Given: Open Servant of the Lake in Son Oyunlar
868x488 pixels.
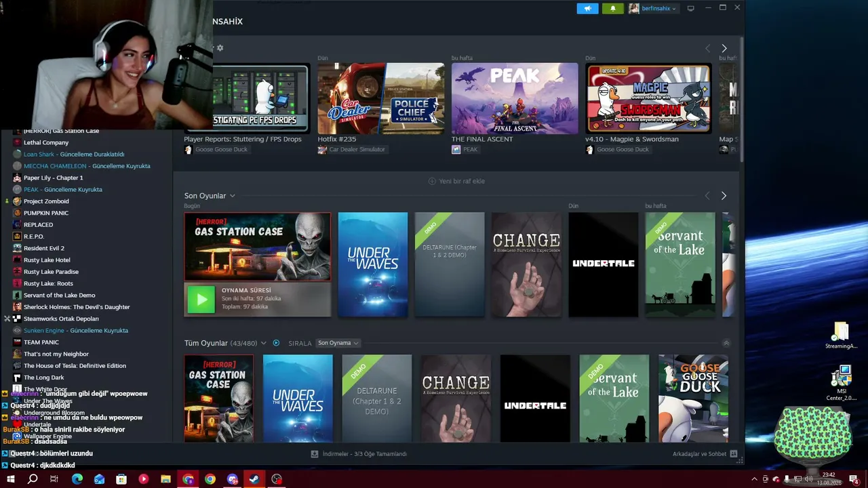Looking at the screenshot, I should 680,264.
